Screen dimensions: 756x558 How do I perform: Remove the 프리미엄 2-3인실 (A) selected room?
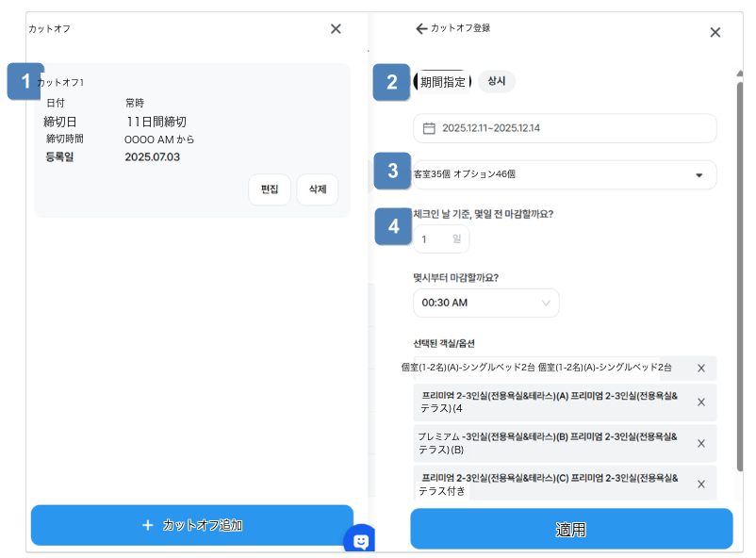(701, 402)
